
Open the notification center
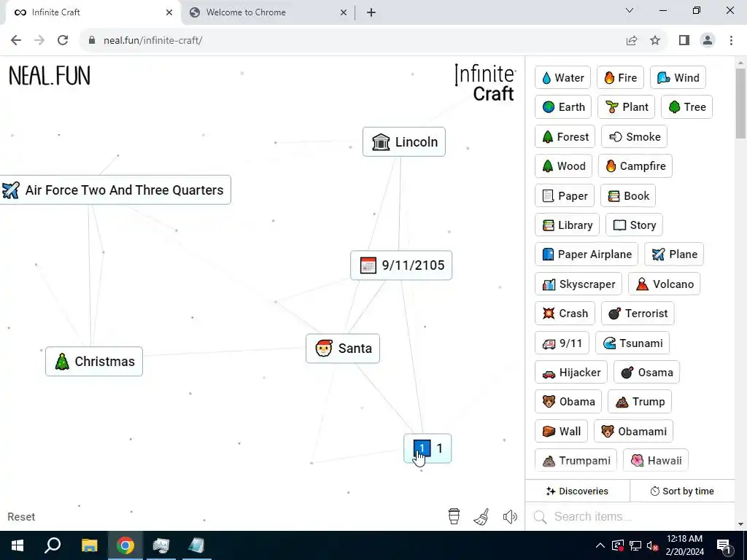pyautogui.click(x=724, y=545)
